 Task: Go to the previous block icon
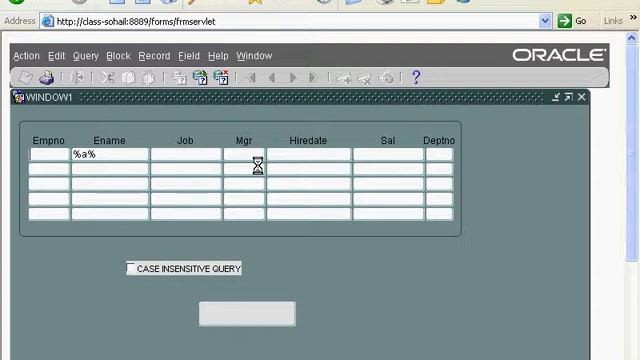pos(251,77)
